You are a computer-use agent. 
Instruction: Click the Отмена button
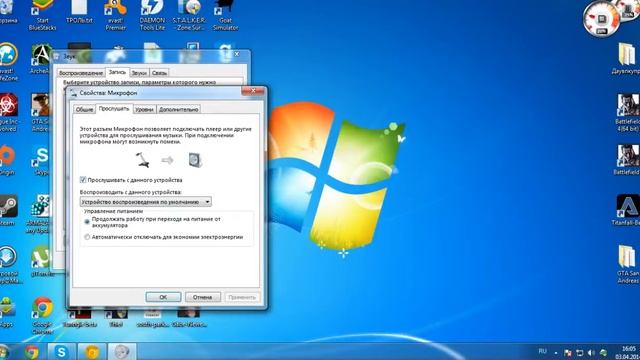[x=203, y=297]
